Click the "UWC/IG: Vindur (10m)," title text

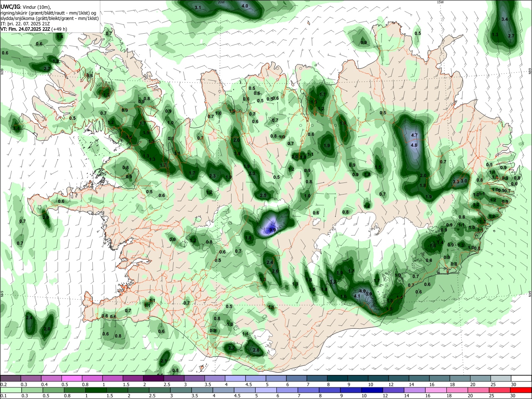26,7
